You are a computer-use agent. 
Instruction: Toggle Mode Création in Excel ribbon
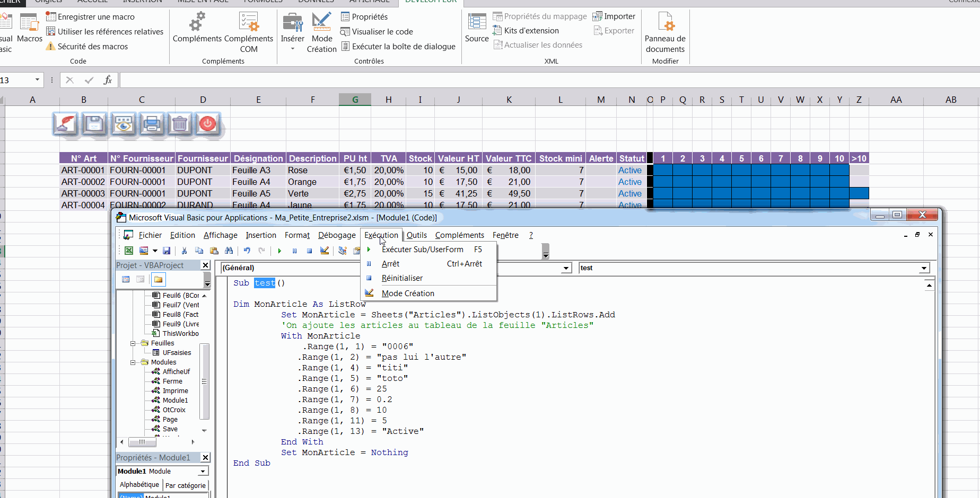pos(322,32)
